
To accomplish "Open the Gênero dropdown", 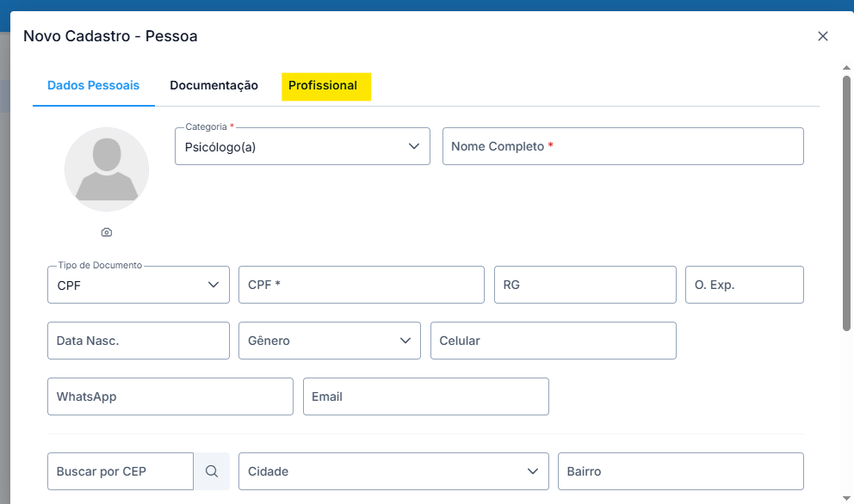I will [329, 341].
